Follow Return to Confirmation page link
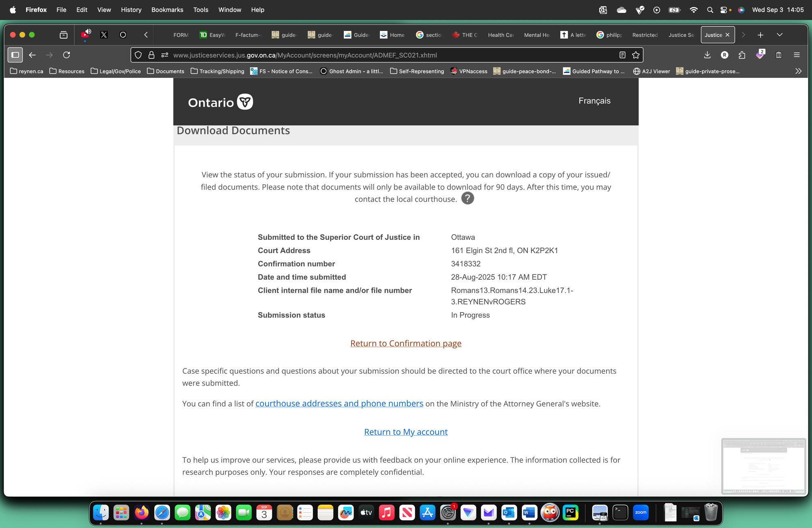Screen dimensions: 812x528 tap(406, 343)
